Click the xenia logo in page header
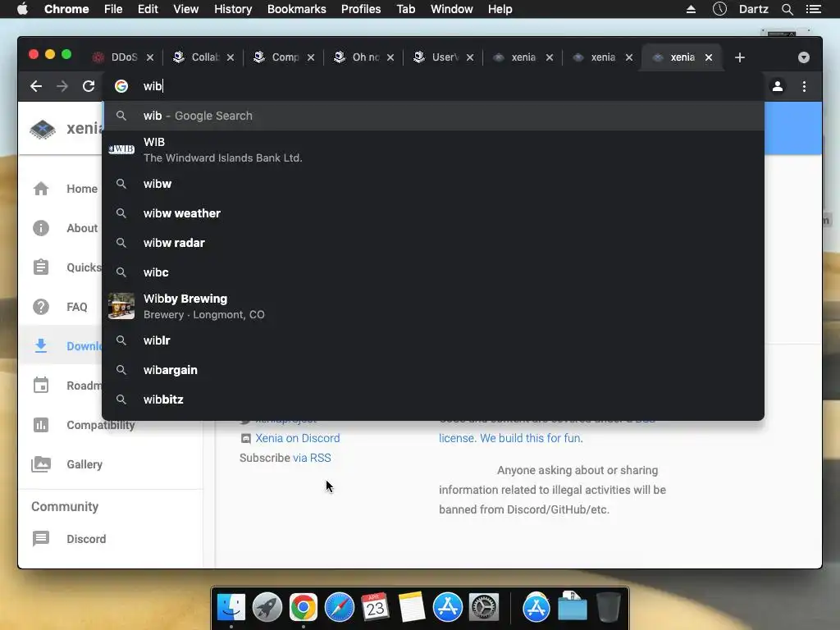Image resolution: width=840 pixels, height=630 pixels. point(43,129)
